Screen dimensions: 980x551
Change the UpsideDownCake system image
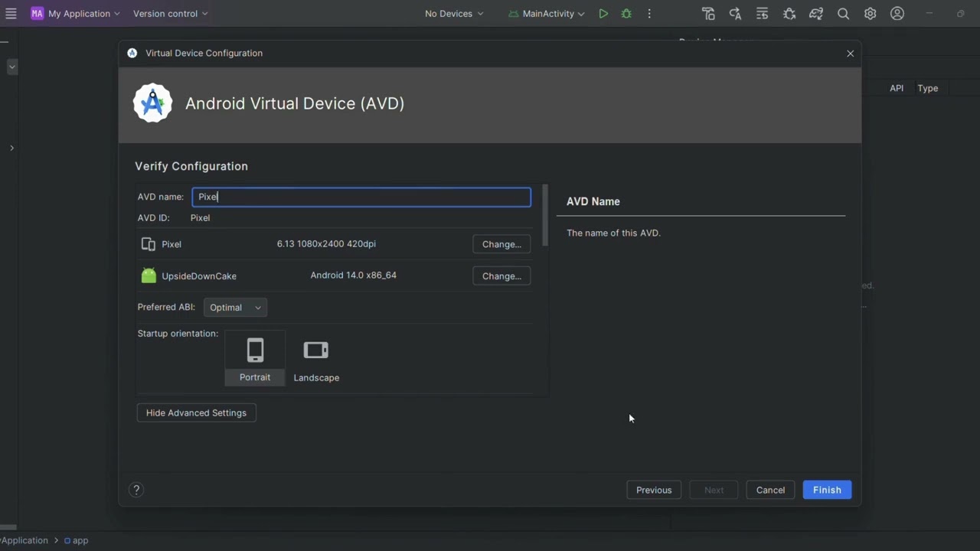501,276
